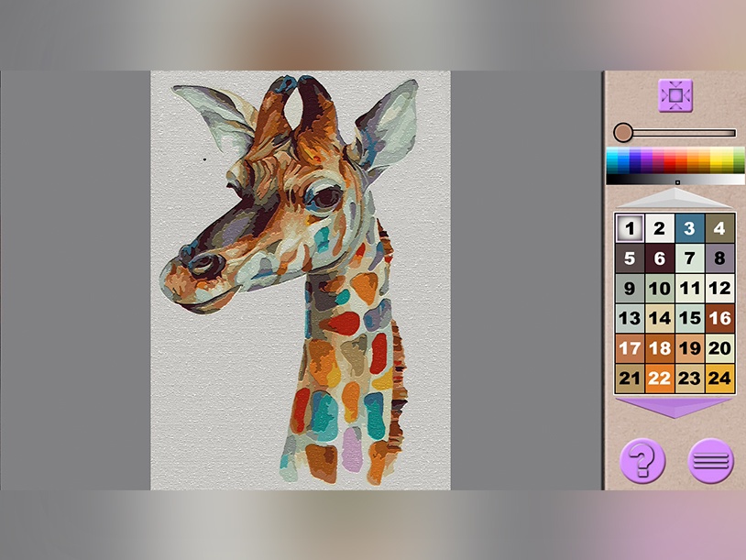746x560 pixels.
Task: Pick a hue from the rainbow color strip
Action: click(x=675, y=159)
